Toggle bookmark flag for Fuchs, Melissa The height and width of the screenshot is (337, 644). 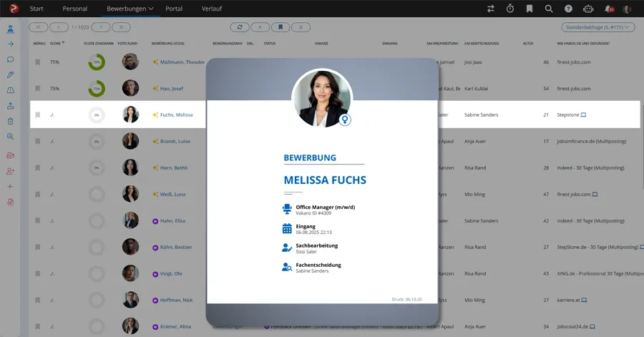(37, 114)
